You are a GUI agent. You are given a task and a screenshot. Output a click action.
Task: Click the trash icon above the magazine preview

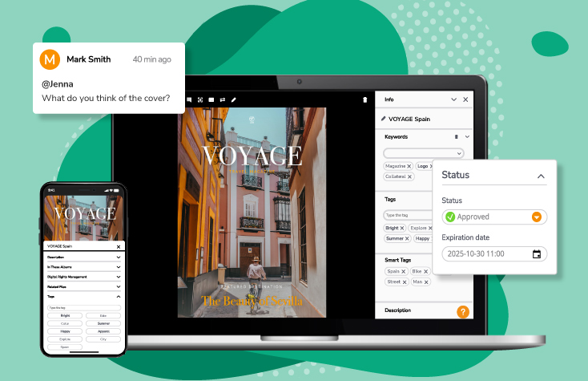pyautogui.click(x=364, y=99)
